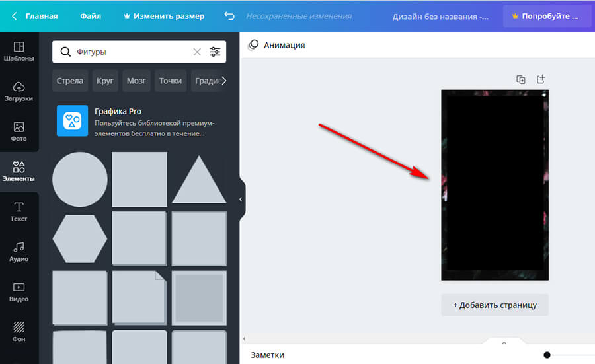Expand the notes panel chevron
Screen dimensions: 595x364
click(x=504, y=343)
